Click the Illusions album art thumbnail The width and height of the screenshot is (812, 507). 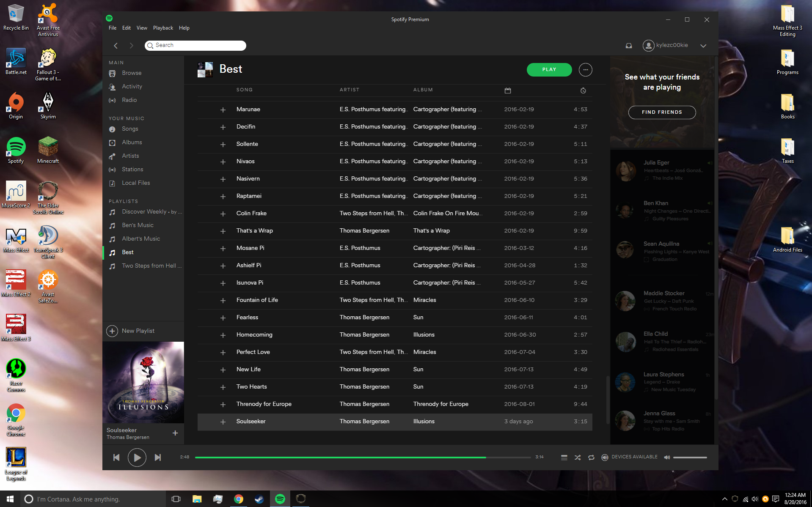click(143, 383)
